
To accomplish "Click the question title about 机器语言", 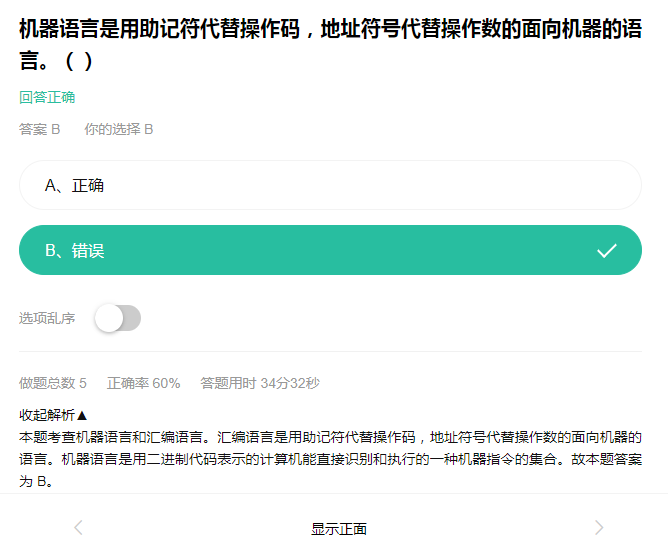I will [330, 44].
